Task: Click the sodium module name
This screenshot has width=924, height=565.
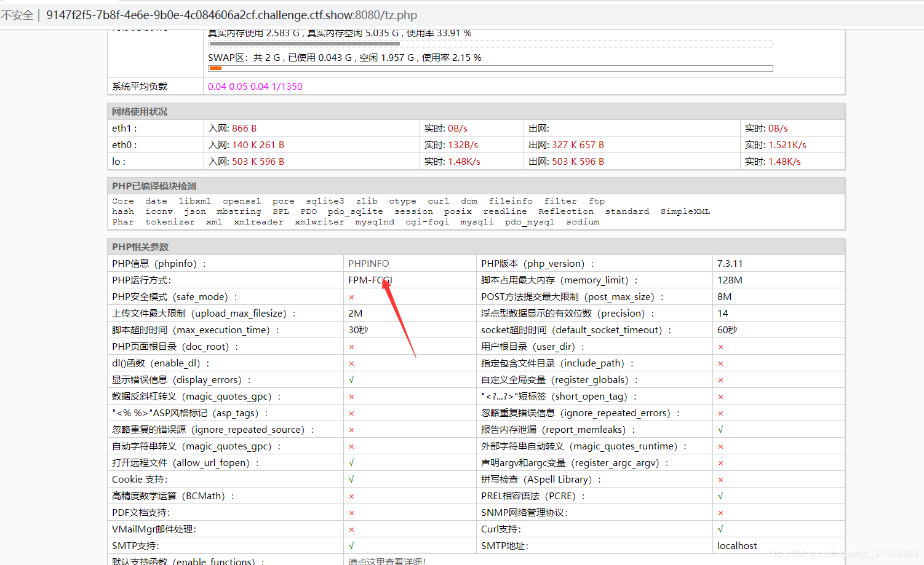Action: [583, 222]
